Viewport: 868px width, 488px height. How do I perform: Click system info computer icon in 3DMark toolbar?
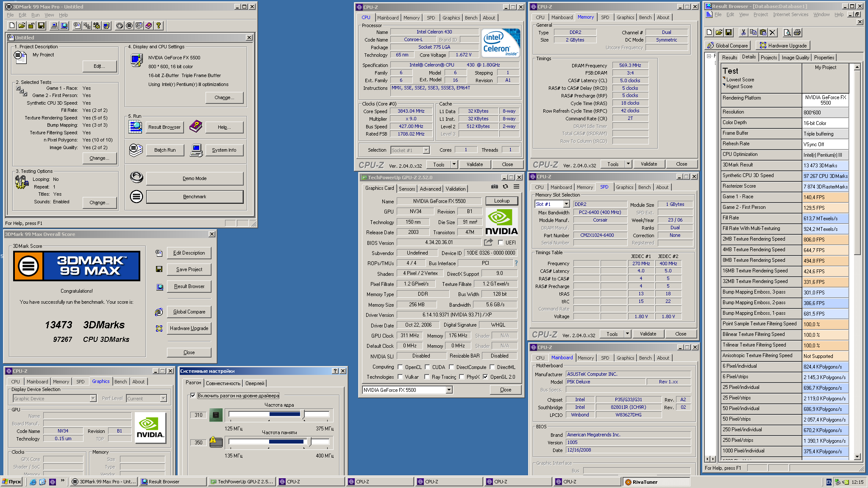click(x=54, y=26)
